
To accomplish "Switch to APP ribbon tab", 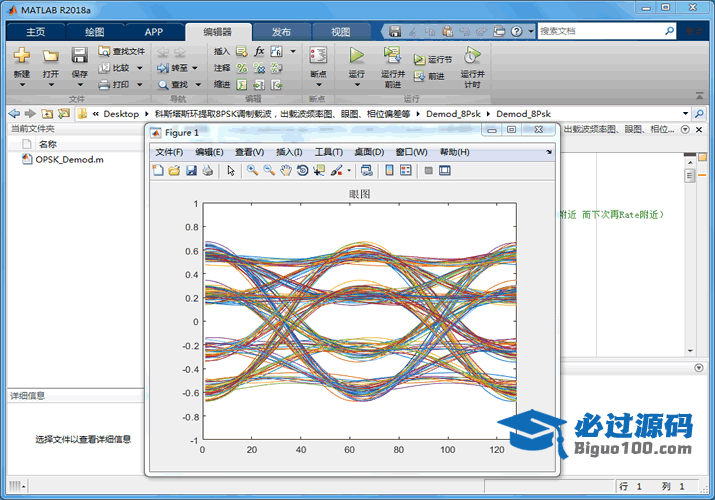I will pos(154,32).
